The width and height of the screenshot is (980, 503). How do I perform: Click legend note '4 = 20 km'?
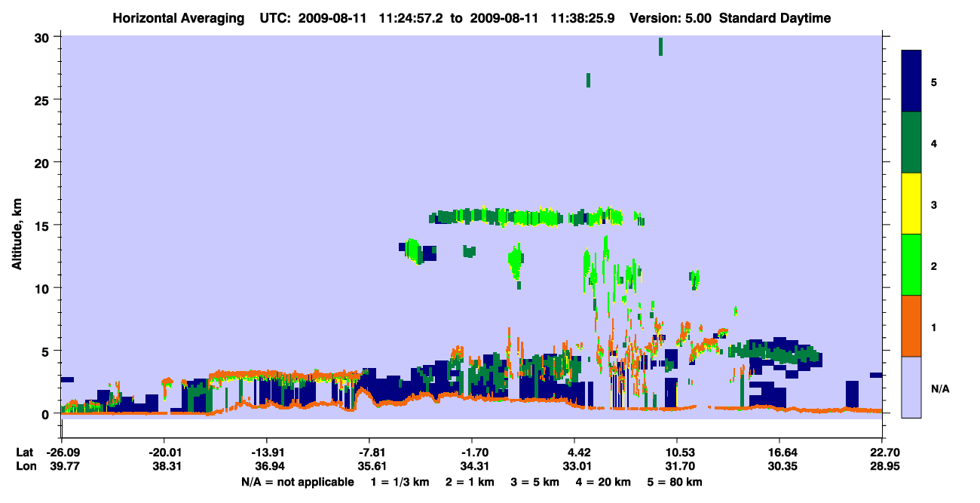click(x=602, y=482)
